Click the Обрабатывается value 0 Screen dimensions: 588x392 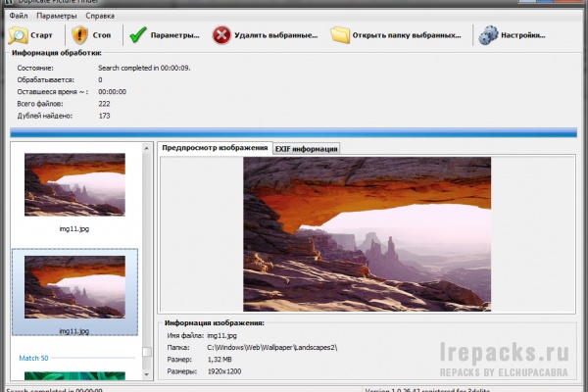click(100, 80)
